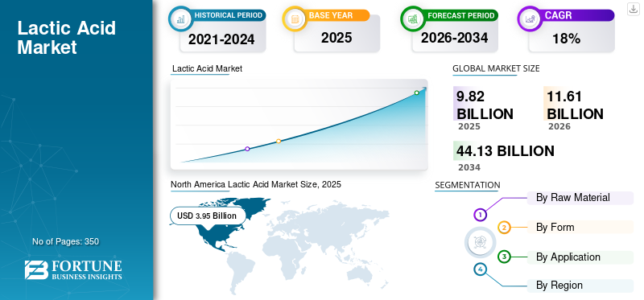This screenshot has height=300, width=644.
Task: Click the purple data point on chart
Action: click(247, 149)
